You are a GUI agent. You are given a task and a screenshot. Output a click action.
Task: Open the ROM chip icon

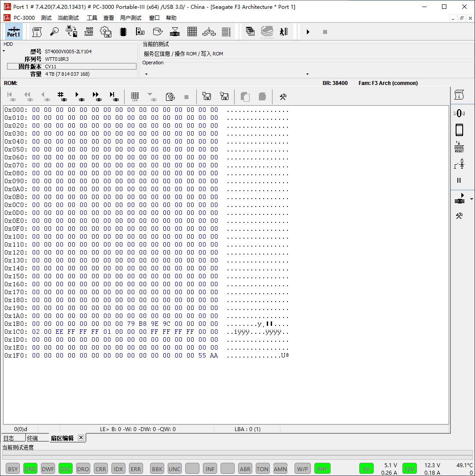[123, 32]
